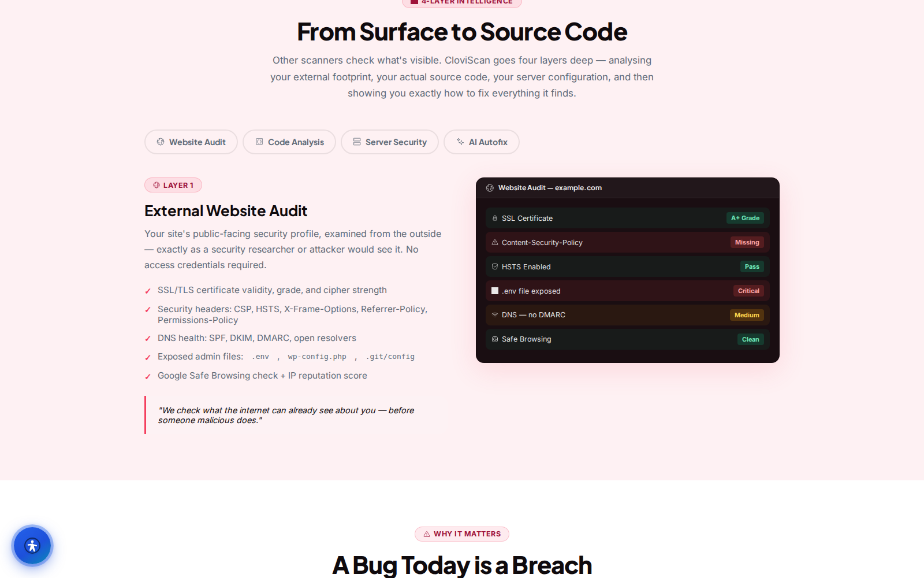The image size is (924, 578).
Task: Click the checkmark beside Exposed admin files
Action: click(148, 357)
